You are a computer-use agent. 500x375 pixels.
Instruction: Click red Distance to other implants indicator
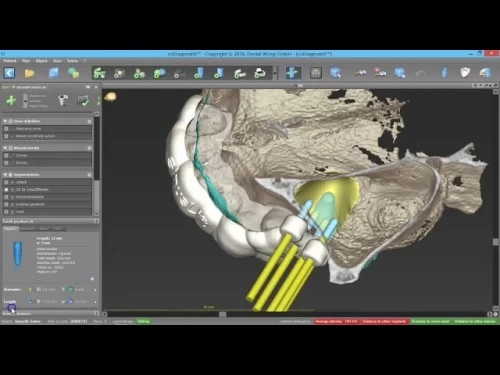tap(384, 321)
